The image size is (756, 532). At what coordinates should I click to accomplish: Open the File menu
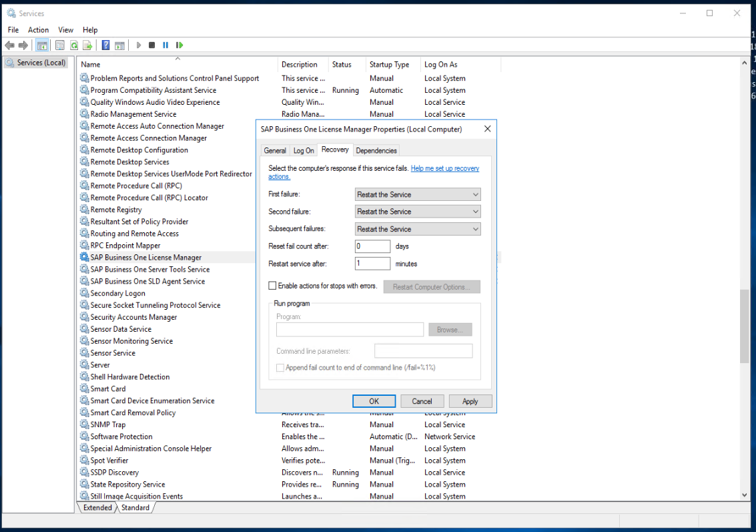[x=13, y=30]
